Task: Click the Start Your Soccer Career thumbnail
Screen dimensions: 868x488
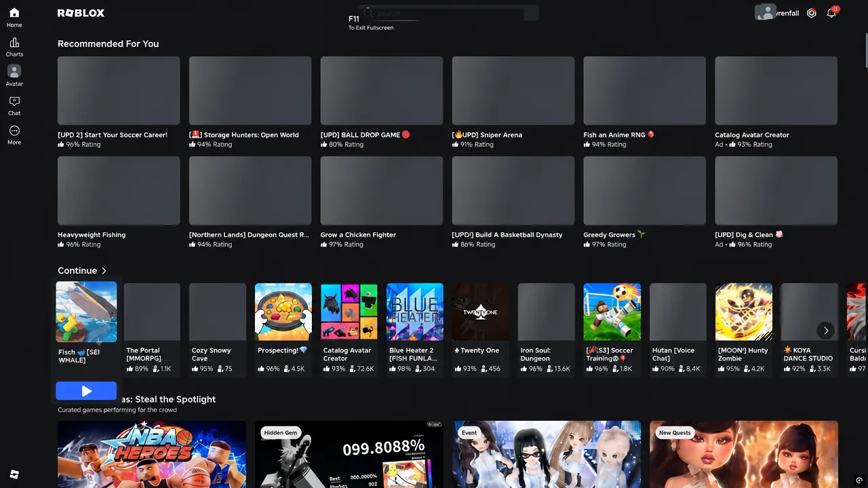Action: (x=119, y=91)
